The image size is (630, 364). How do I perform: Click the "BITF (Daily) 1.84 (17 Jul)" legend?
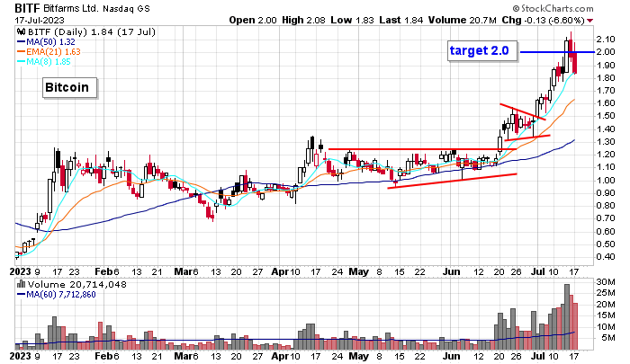[90, 31]
